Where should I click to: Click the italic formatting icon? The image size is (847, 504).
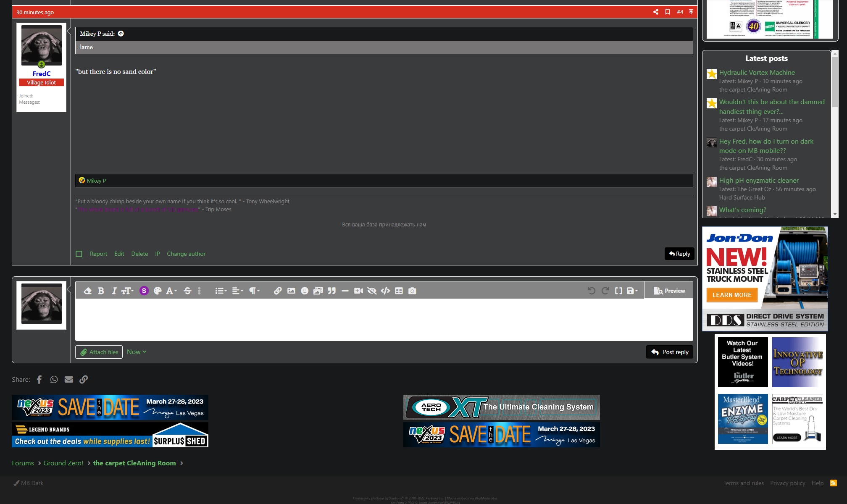[x=114, y=291]
